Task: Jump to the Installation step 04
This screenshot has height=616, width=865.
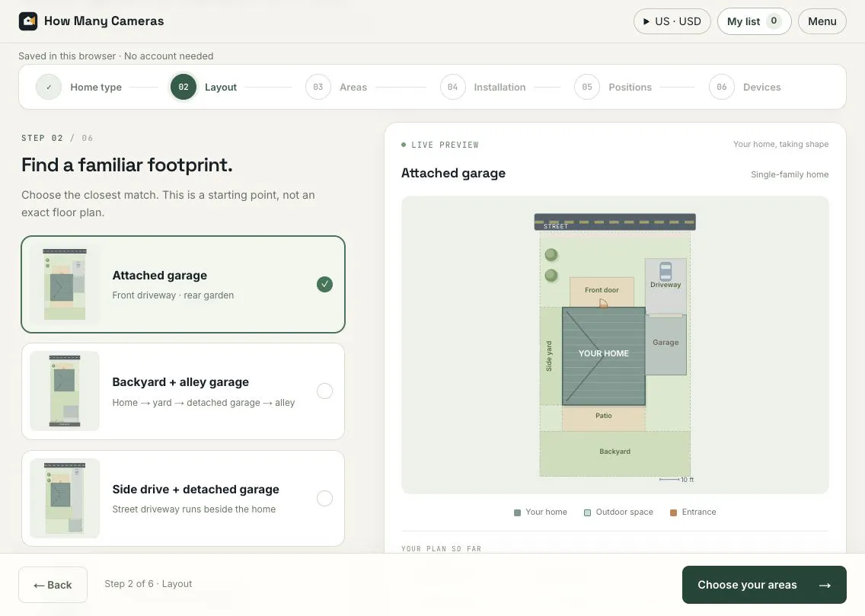Action: pyautogui.click(x=484, y=87)
